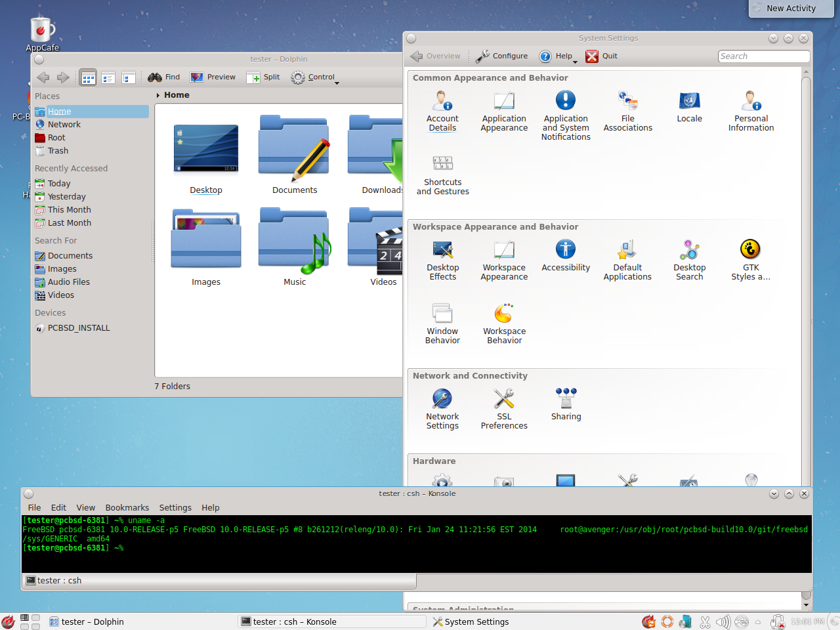The height and width of the screenshot is (630, 840).
Task: Open Workspace Behavior settings
Action: coord(505,324)
